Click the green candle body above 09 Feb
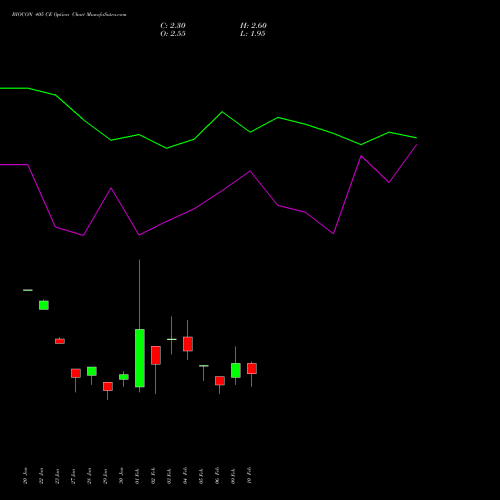The width and height of the screenshot is (500, 500). click(x=236, y=370)
